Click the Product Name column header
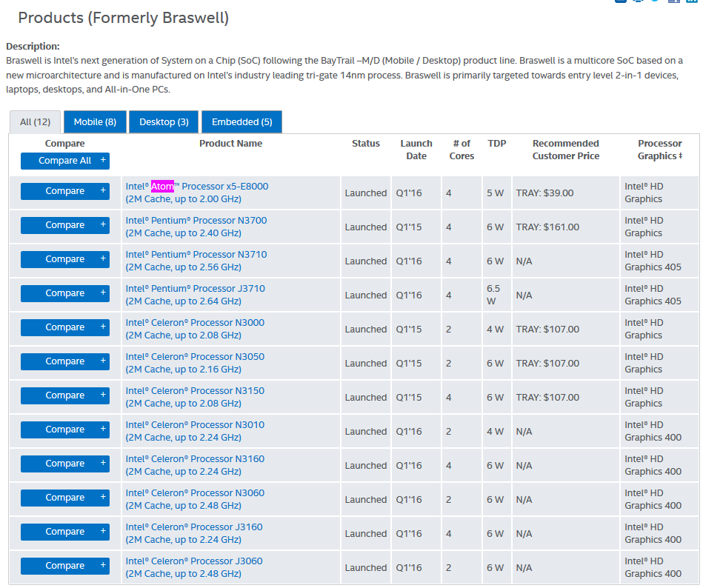 [231, 144]
